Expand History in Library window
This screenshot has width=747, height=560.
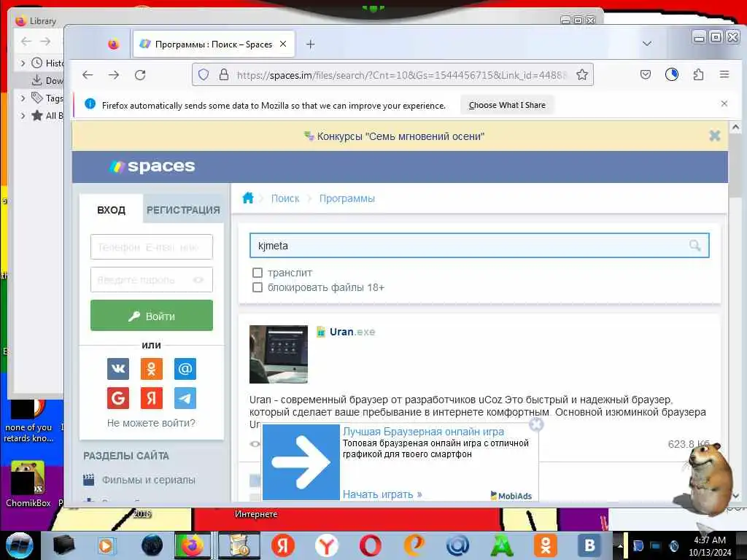click(23, 63)
